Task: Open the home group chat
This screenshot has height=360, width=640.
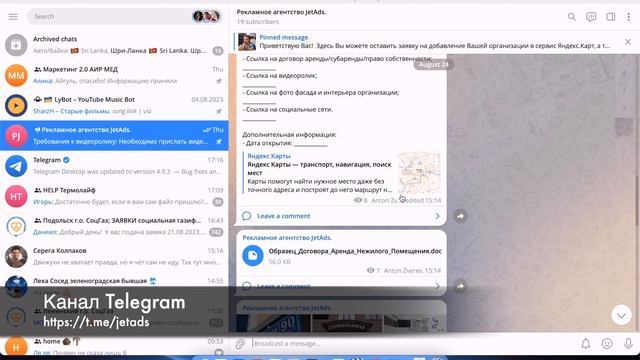Action: click(x=114, y=346)
